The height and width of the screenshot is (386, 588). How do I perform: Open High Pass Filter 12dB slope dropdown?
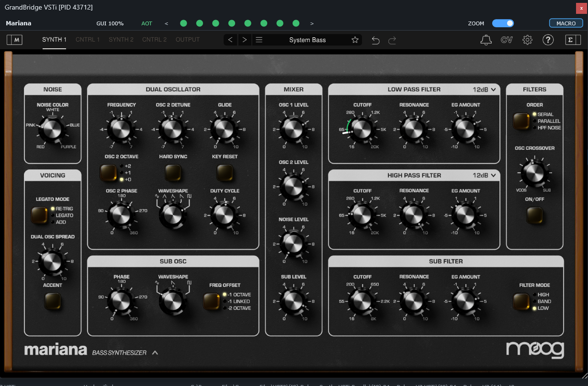(x=485, y=176)
